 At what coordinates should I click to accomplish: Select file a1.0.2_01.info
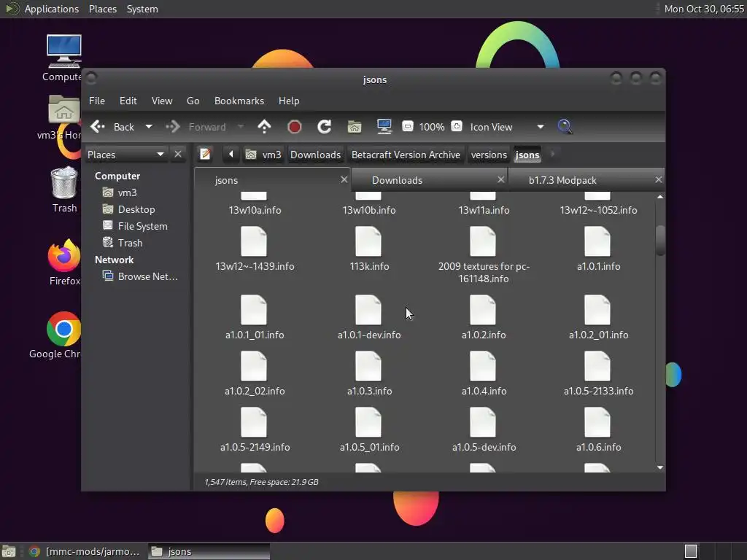click(598, 317)
